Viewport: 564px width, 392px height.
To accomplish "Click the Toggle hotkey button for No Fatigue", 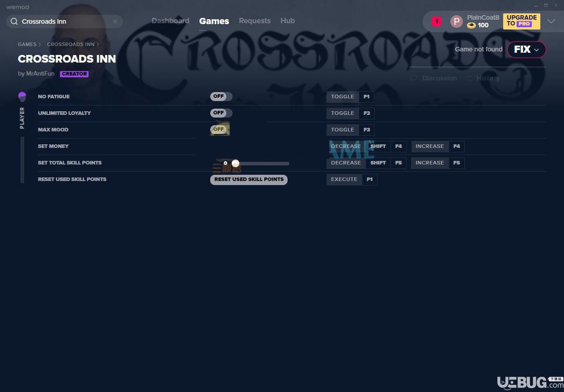I will click(x=350, y=97).
